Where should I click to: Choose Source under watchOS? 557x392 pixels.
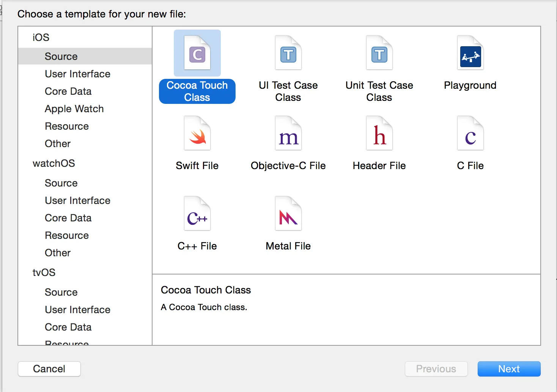click(x=61, y=183)
